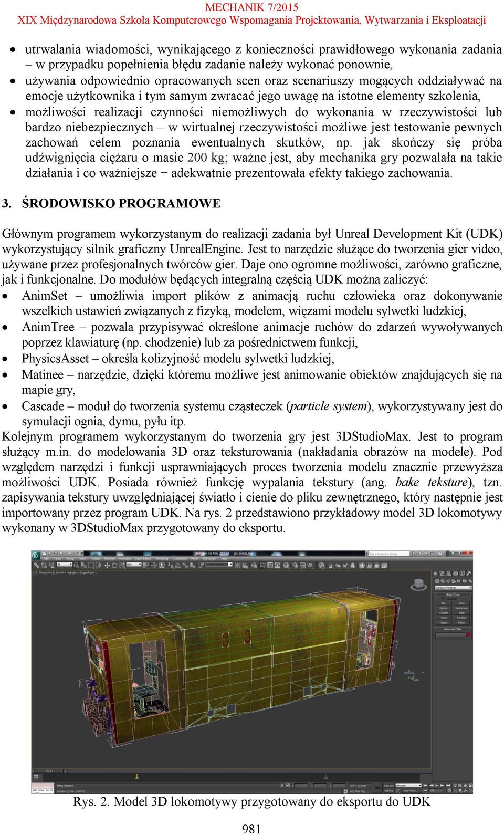Activate the Select and Scale tool
Viewport: 504px width, 835px height.
point(122,565)
